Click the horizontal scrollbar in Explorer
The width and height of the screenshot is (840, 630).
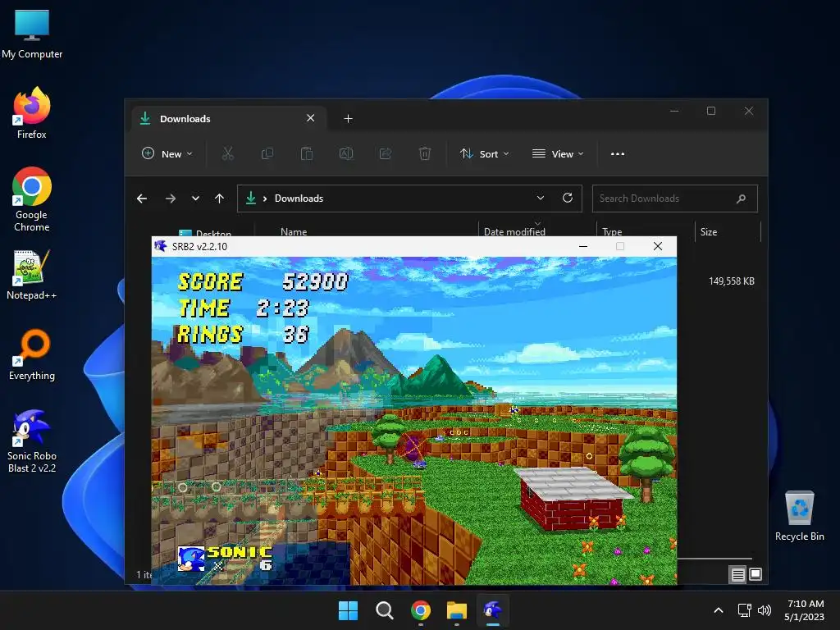[714, 559]
